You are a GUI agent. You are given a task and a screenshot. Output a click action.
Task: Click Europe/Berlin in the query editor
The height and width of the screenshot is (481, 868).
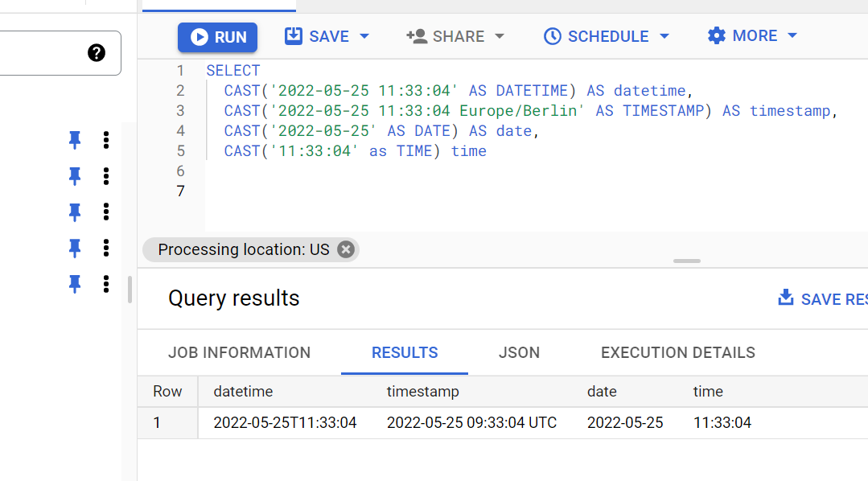pos(518,111)
